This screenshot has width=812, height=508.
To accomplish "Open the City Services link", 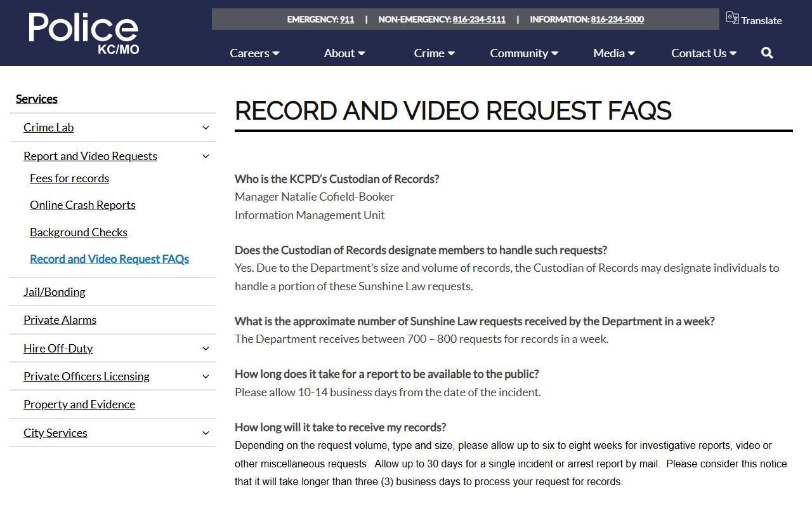I will click(x=55, y=433).
